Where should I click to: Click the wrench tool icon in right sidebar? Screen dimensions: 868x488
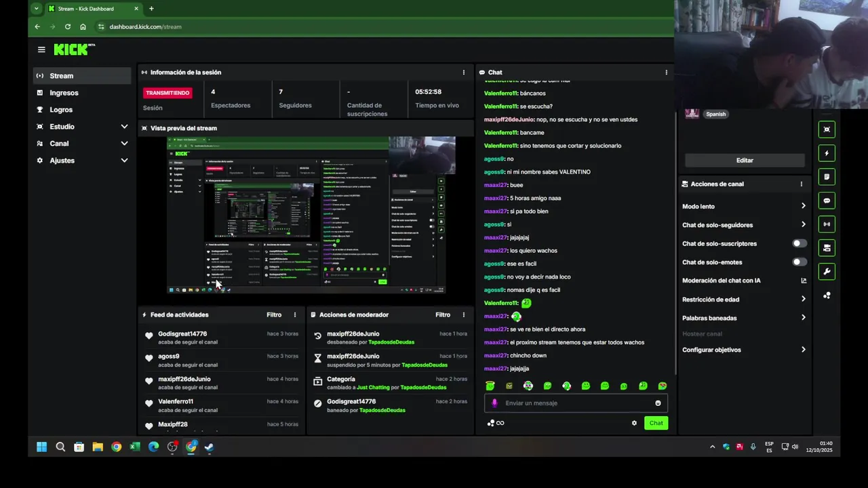(x=827, y=272)
